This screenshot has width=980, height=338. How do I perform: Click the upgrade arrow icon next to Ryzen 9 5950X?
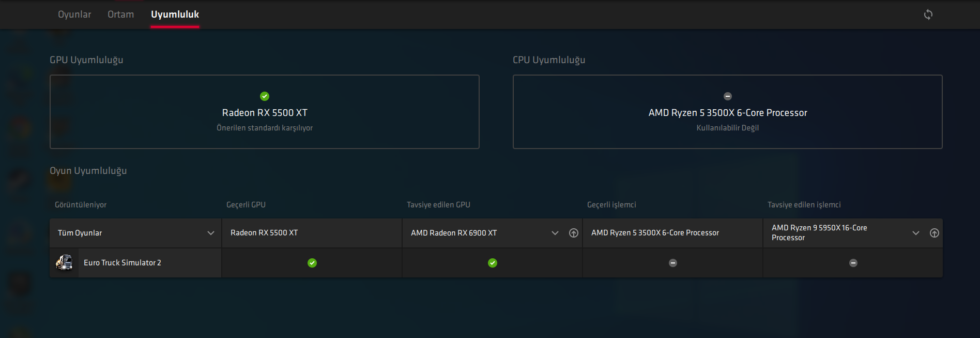935,233
